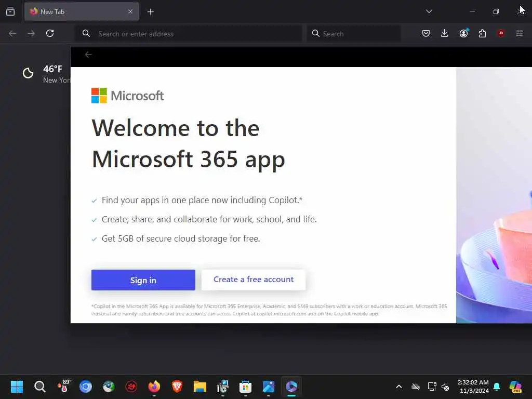Open Firefox View icon at top left
The width and height of the screenshot is (532, 399).
click(10, 11)
